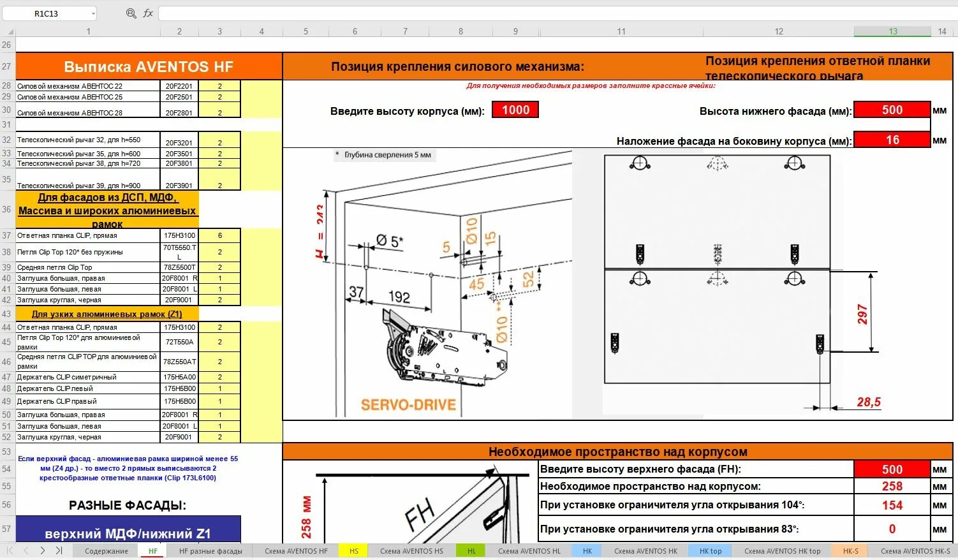The height and width of the screenshot is (560, 958).
Task: Switch to Схема AVENTOS HK top tab
Action: point(782,551)
